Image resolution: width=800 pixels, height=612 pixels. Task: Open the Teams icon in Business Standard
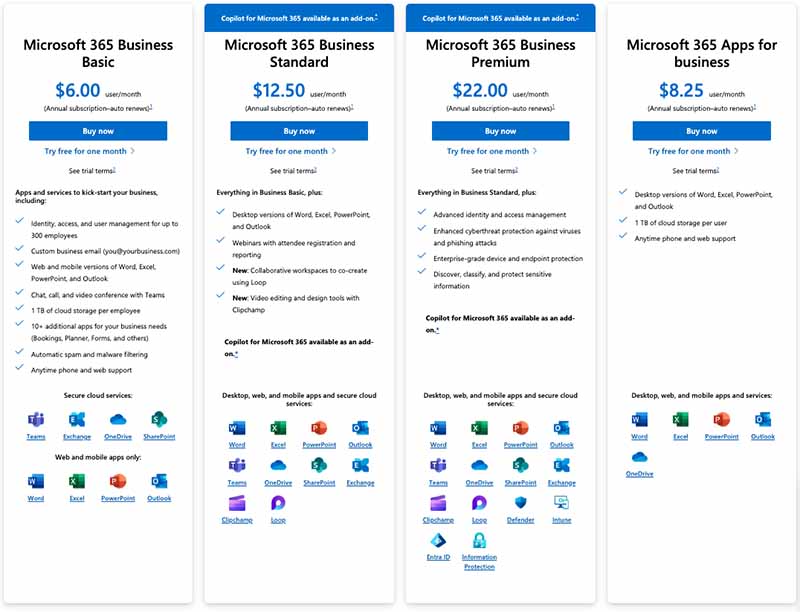tap(237, 466)
